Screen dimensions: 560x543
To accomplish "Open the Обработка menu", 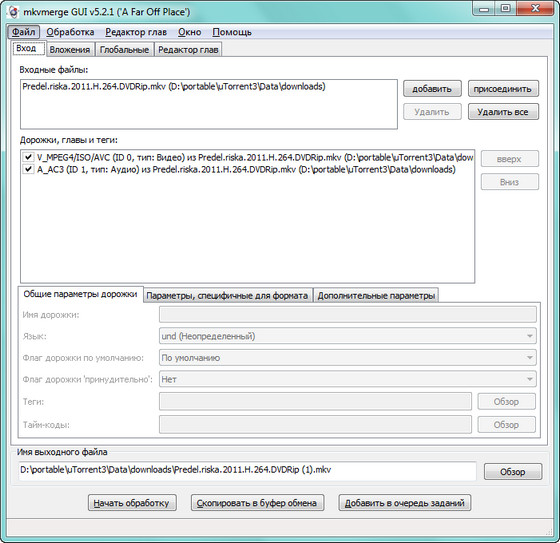I will coord(70,32).
